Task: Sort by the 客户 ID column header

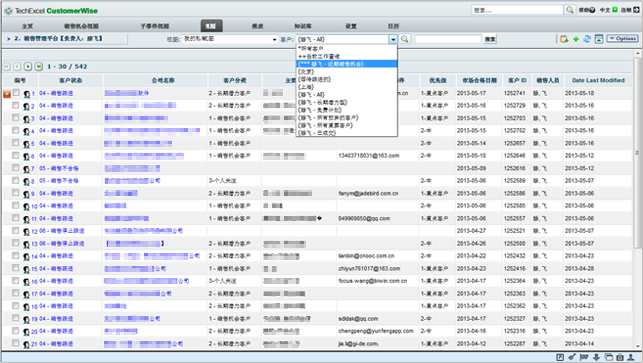Action: [517, 80]
